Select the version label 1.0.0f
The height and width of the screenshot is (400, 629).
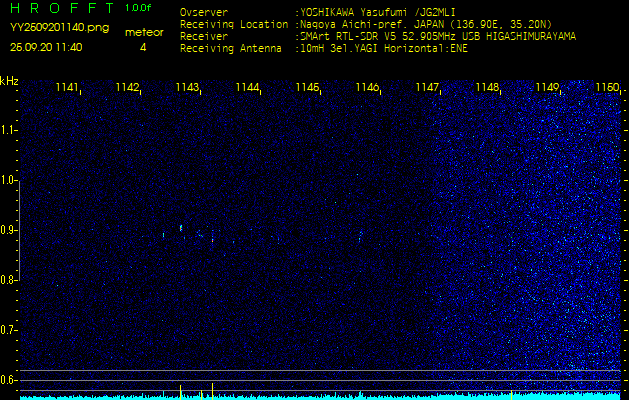[x=138, y=8]
